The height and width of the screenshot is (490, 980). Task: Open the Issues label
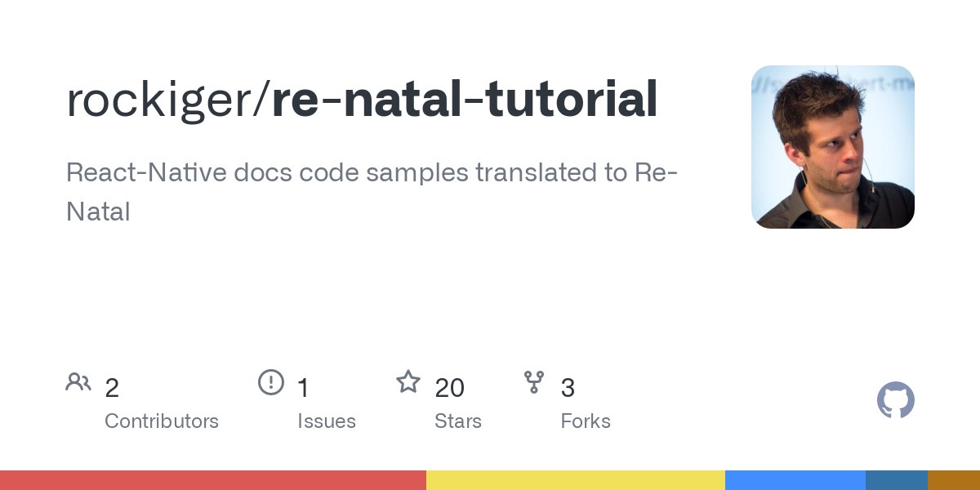point(327,421)
